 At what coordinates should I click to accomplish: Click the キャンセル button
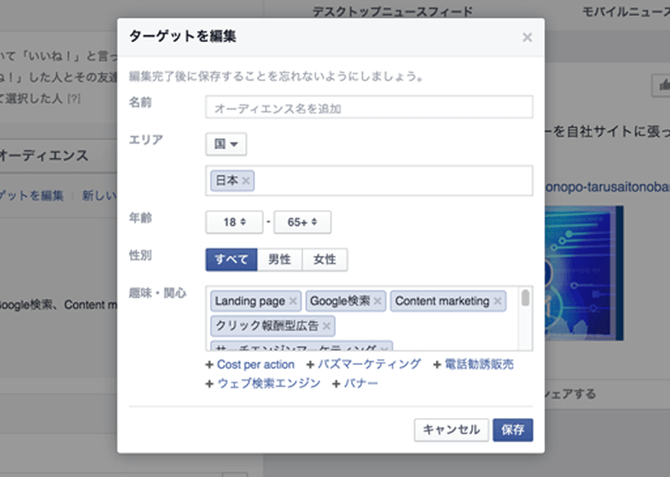point(451,430)
